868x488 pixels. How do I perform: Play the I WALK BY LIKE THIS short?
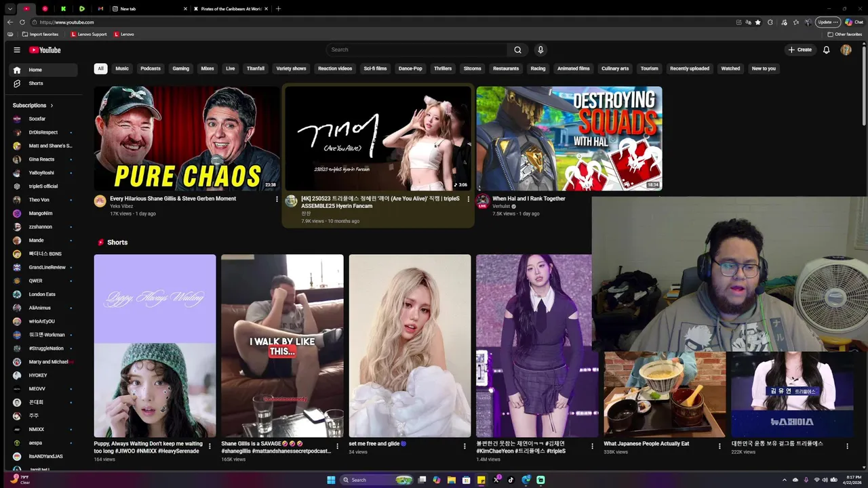tap(282, 346)
